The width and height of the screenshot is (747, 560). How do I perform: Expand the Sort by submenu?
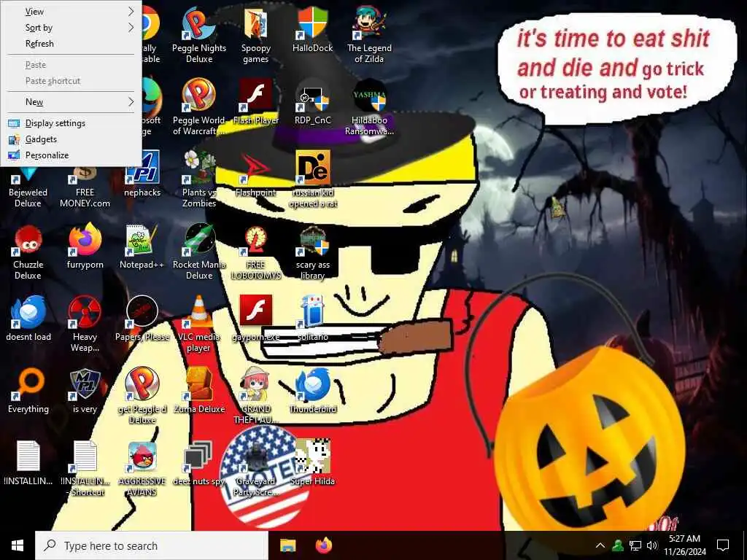point(71,28)
